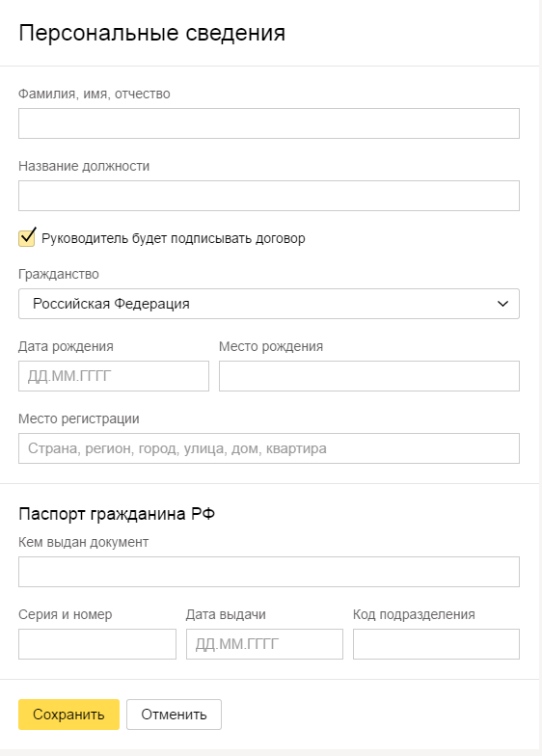Cancel changes with the Отменить button
The width and height of the screenshot is (542, 756).
coord(174,715)
